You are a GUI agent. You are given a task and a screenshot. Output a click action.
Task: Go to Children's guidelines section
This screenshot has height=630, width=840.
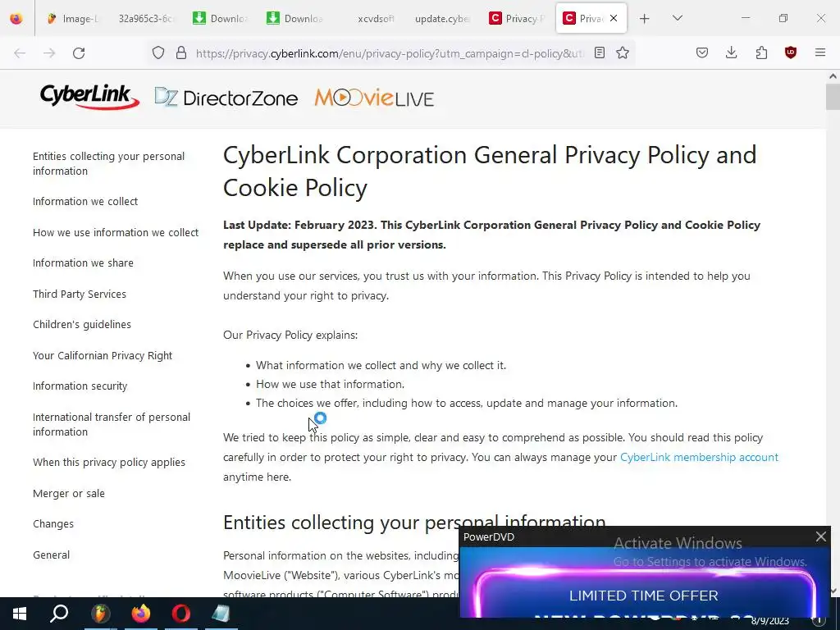coord(82,325)
